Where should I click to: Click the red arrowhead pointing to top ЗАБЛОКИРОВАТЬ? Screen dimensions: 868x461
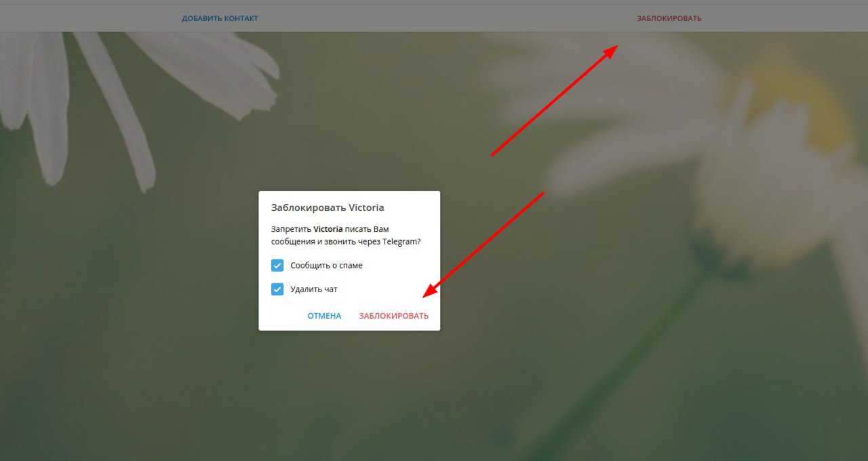609,52
